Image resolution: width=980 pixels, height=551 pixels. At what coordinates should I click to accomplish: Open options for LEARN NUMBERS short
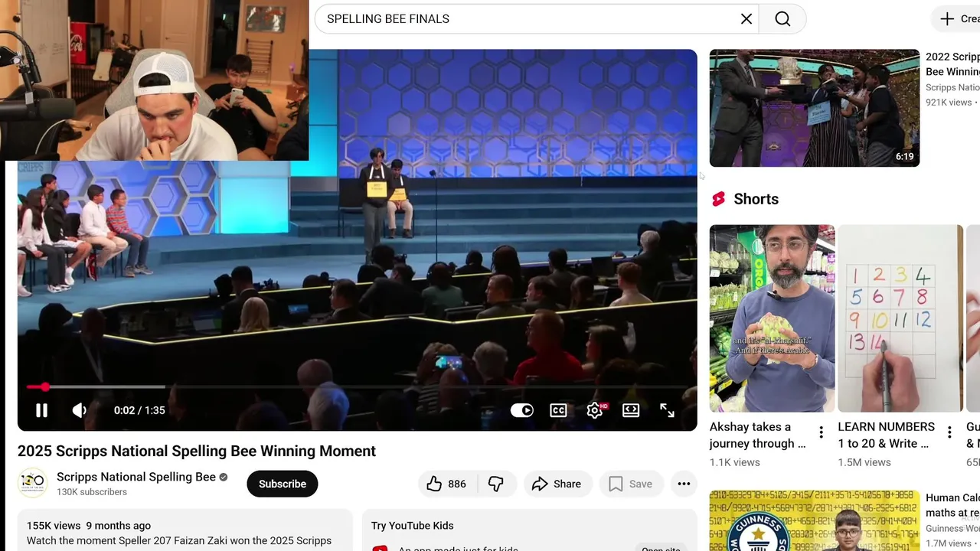pyautogui.click(x=949, y=432)
